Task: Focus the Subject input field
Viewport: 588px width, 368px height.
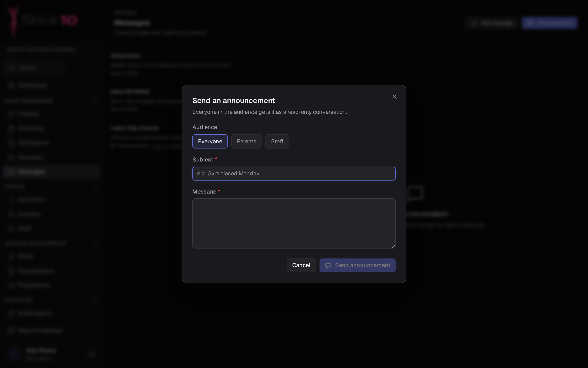Action: [x=294, y=174]
